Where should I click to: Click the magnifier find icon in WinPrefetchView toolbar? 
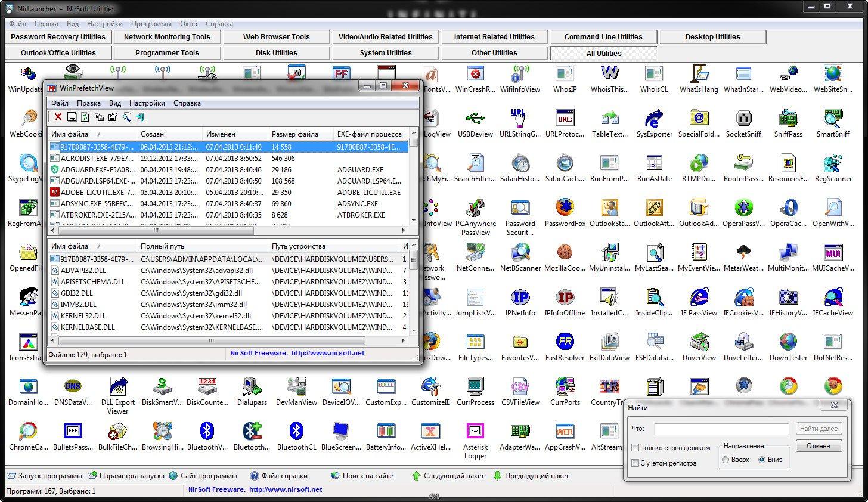pyautogui.click(x=127, y=117)
